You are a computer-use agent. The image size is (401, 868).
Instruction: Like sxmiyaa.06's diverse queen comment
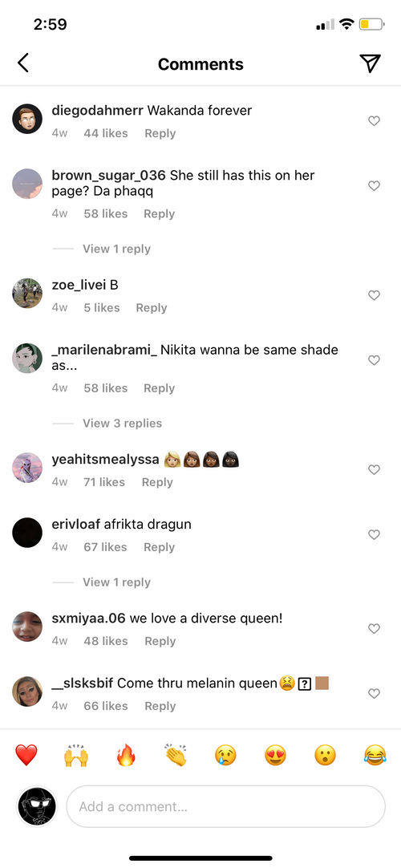click(374, 628)
